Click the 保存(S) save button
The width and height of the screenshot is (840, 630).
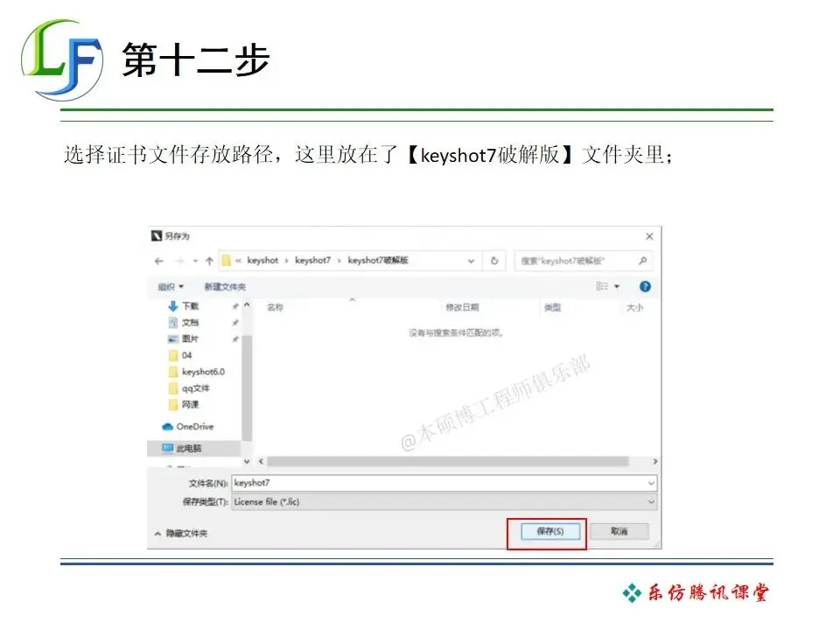550,531
